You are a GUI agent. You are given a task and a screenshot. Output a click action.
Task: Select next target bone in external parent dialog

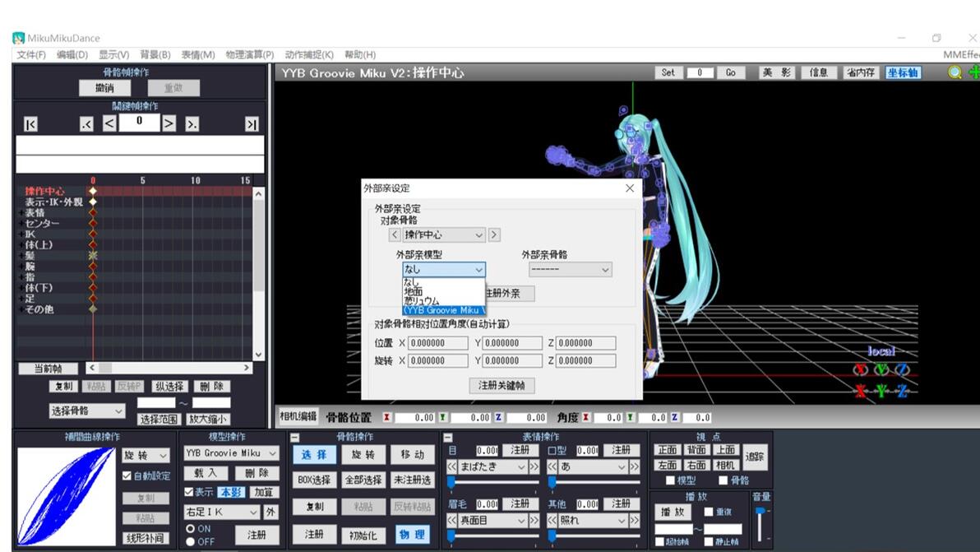point(494,234)
